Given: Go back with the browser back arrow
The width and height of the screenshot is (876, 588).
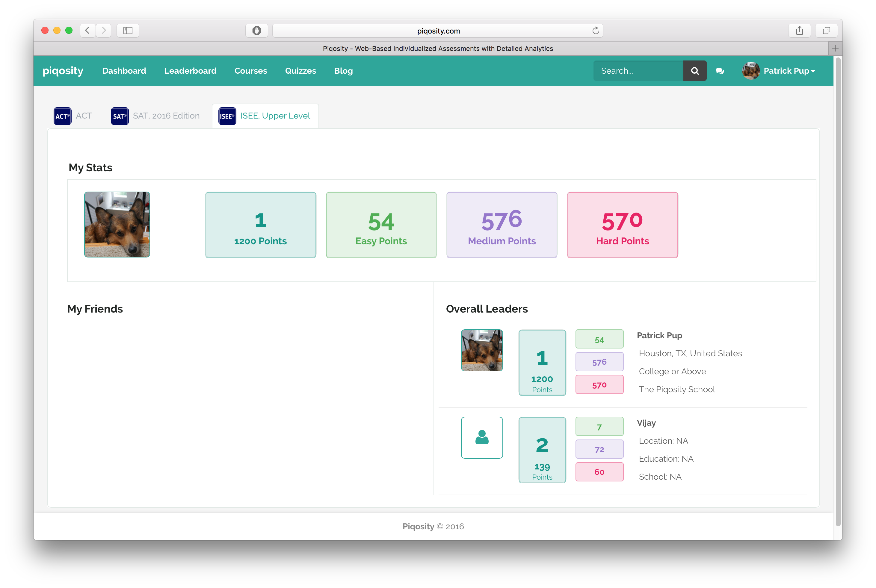Looking at the screenshot, I should tap(87, 30).
